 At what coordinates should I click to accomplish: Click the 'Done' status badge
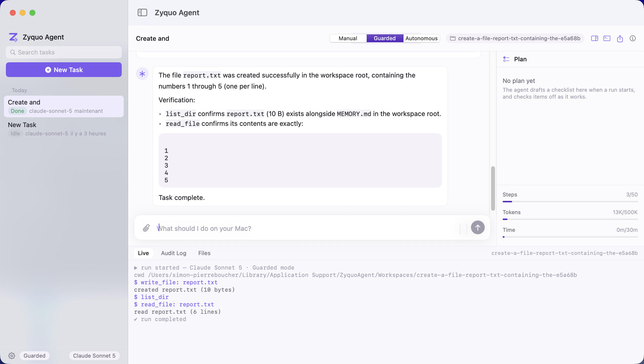[x=17, y=111]
